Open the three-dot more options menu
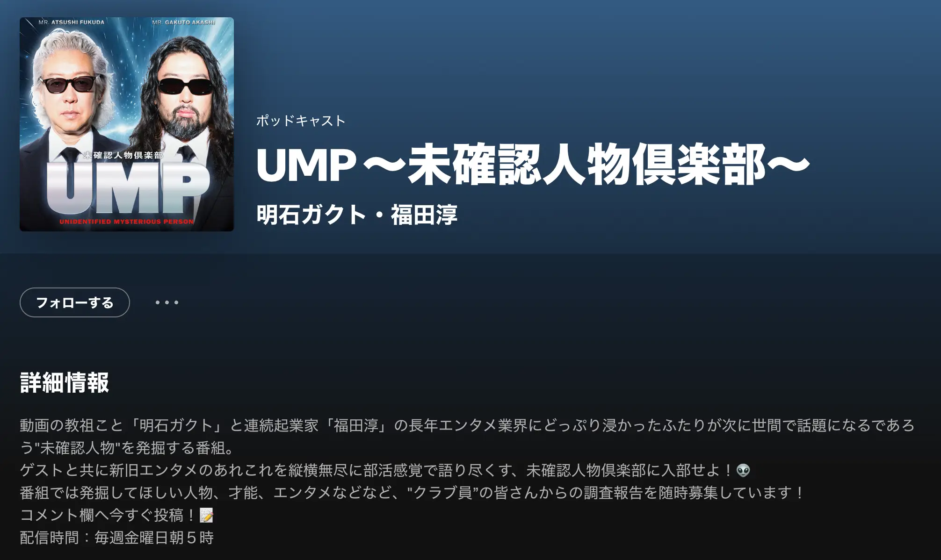941x560 pixels. (167, 302)
